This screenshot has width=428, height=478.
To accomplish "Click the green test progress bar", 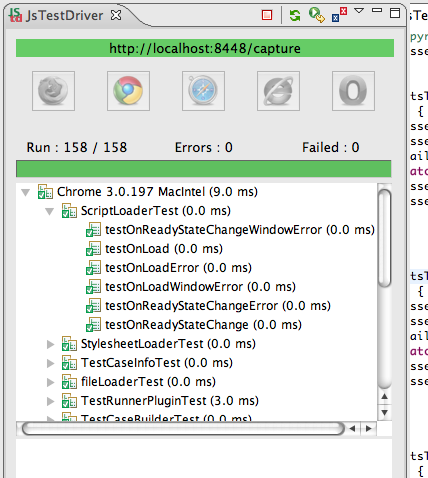I will click(x=204, y=169).
